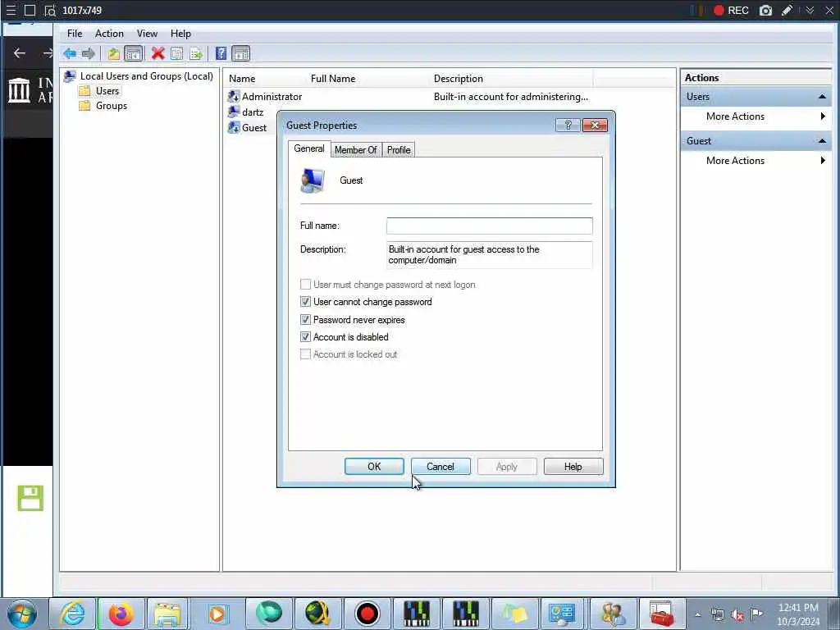840x630 pixels.
Task: Select the Groups folder in the tree
Action: coord(111,106)
